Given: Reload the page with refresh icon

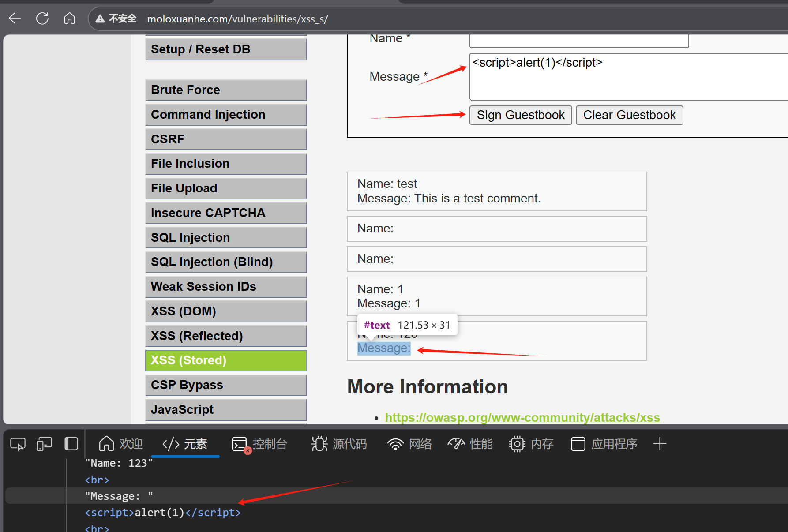Looking at the screenshot, I should (42, 19).
